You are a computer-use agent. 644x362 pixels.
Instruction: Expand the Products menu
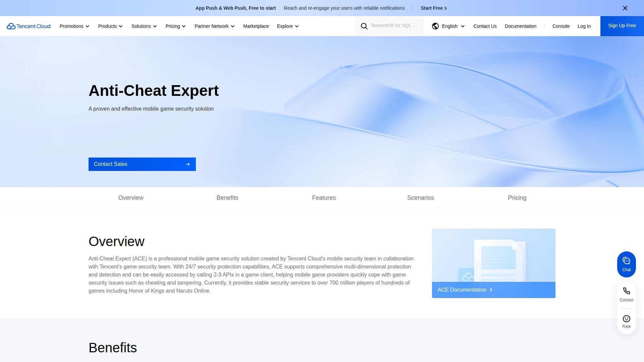tap(110, 26)
